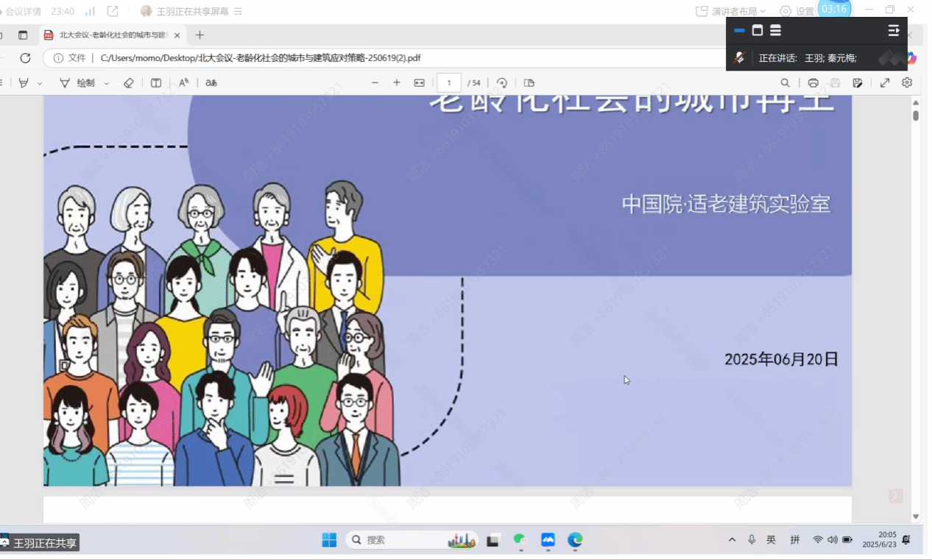This screenshot has height=560, width=932.
Task: Open PDF viewer settings gear
Action: 907,83
